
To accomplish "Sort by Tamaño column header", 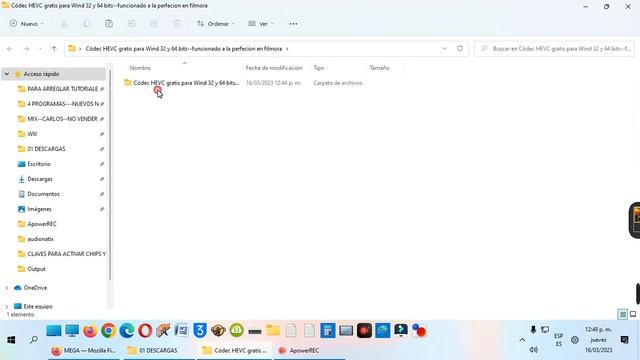I will (x=379, y=68).
